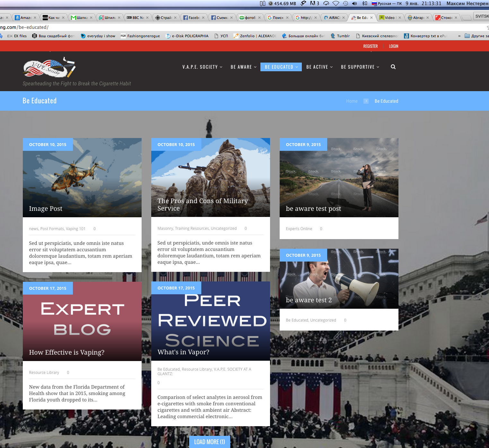Click the Wi-Fi icon in menu bar
The width and height of the screenshot is (489, 448).
tap(336, 4)
